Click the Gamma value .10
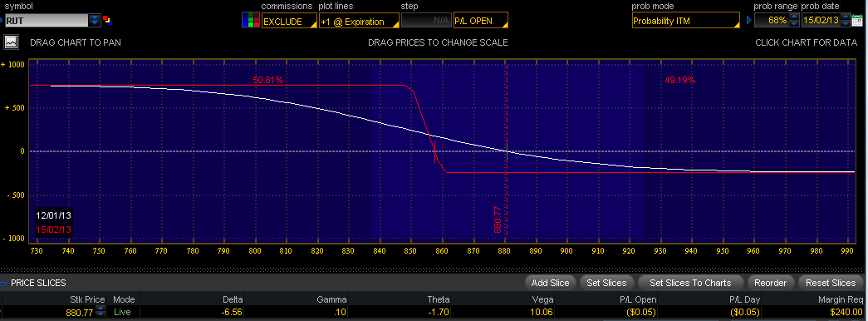Screen dimensions: 868x321 tap(340, 312)
